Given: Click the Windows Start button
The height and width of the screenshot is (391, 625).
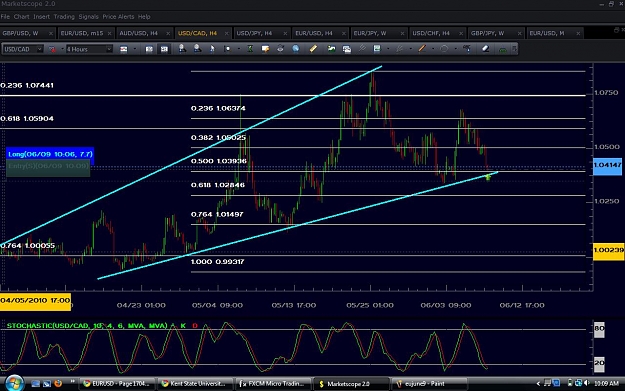Looking at the screenshot, I should 14,383.
